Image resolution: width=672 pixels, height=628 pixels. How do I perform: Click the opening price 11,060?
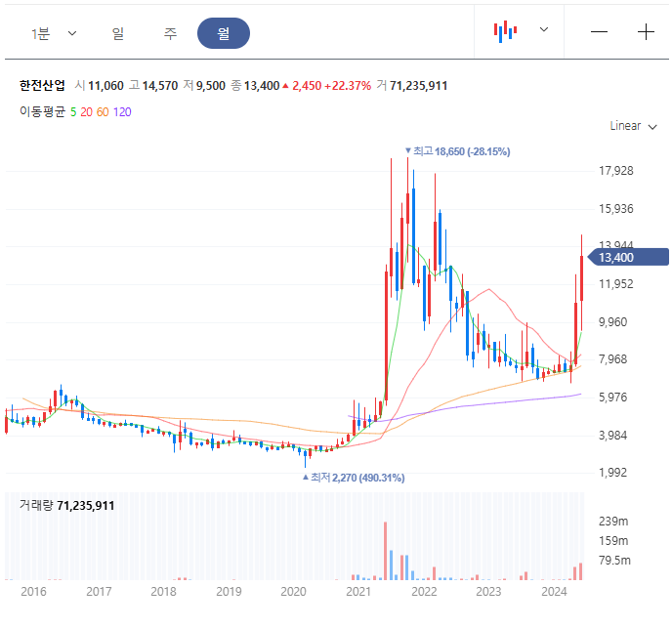(x=105, y=86)
